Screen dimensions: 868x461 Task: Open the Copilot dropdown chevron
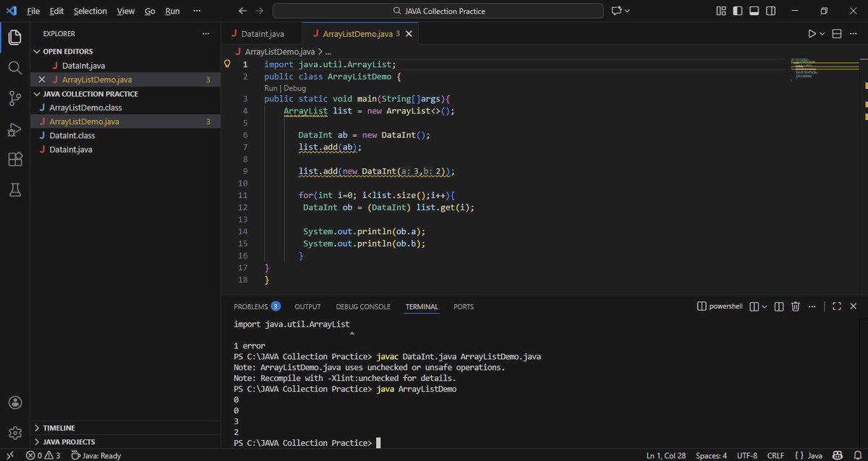pyautogui.click(x=627, y=11)
